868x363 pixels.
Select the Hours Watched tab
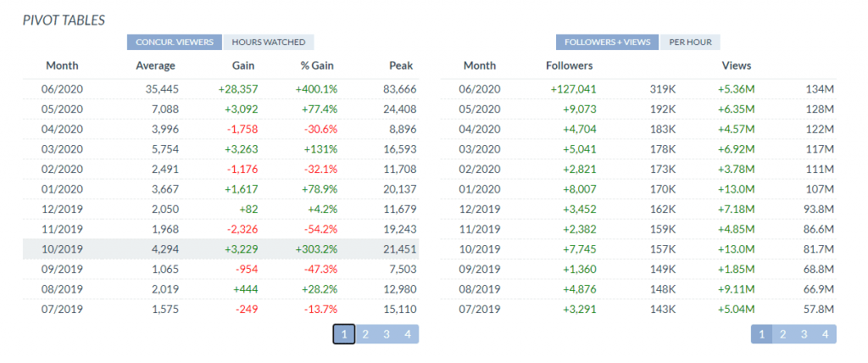269,42
